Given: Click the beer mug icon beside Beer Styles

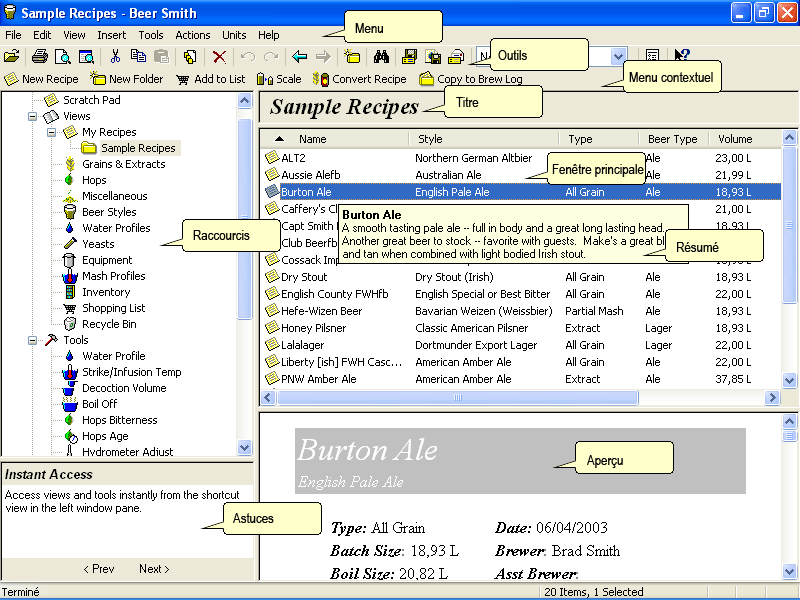Looking at the screenshot, I should tap(70, 212).
